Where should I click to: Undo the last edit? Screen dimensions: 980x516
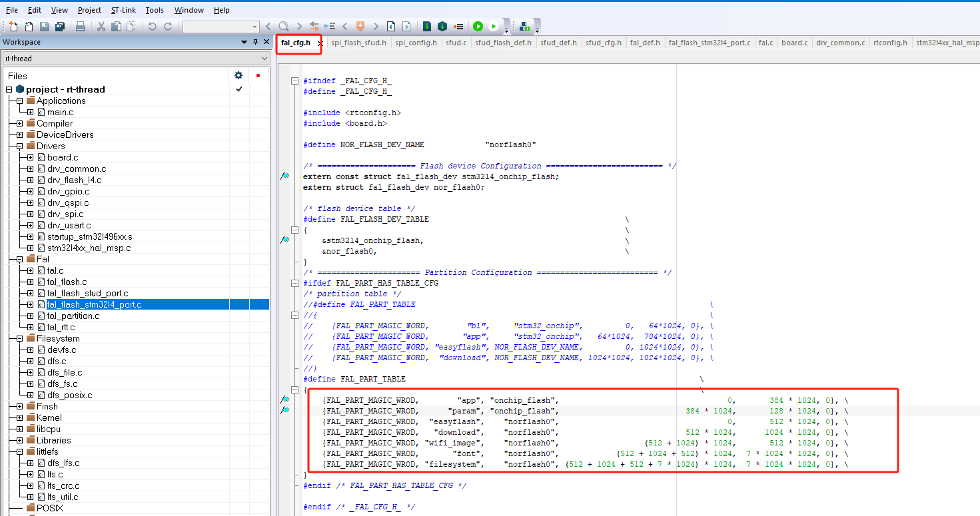pos(152,27)
